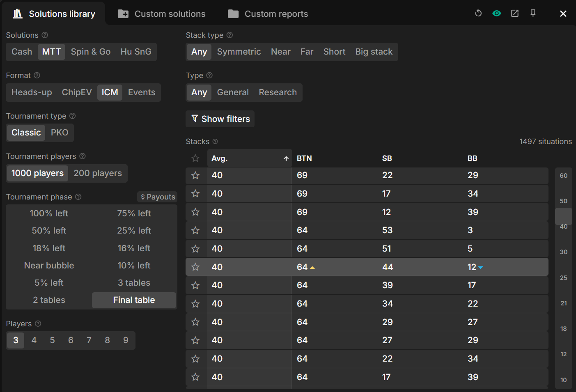Pin the solutions library panel
This screenshot has height=392, width=576.
pyautogui.click(x=533, y=14)
